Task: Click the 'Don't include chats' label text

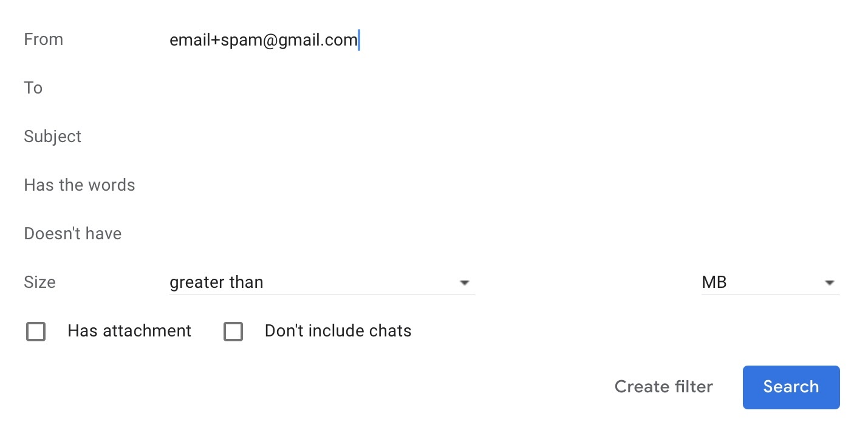Action: [x=338, y=331]
